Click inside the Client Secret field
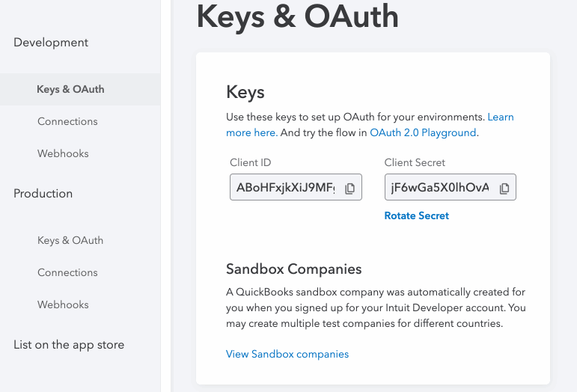The height and width of the screenshot is (392, 577). coord(438,189)
